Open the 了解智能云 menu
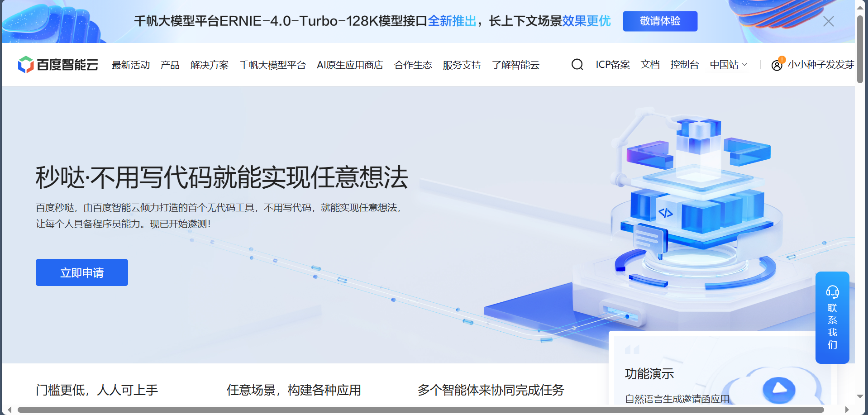This screenshot has width=868, height=415. [x=516, y=65]
